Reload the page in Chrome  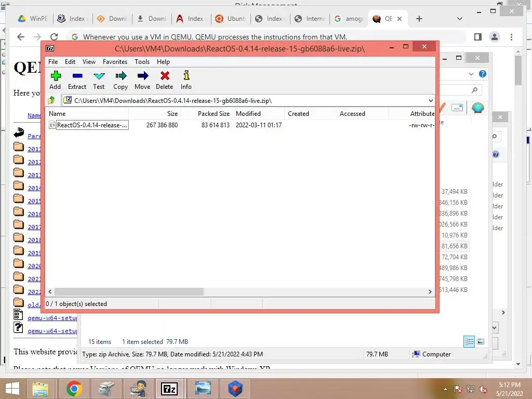54,37
